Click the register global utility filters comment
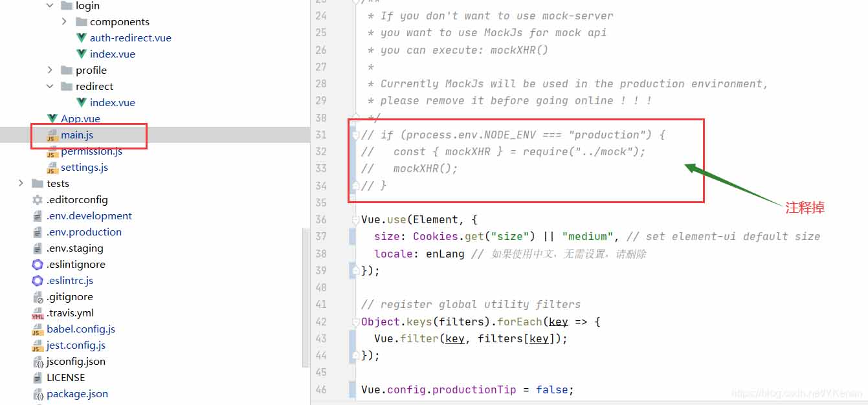868x405 pixels. tap(471, 305)
